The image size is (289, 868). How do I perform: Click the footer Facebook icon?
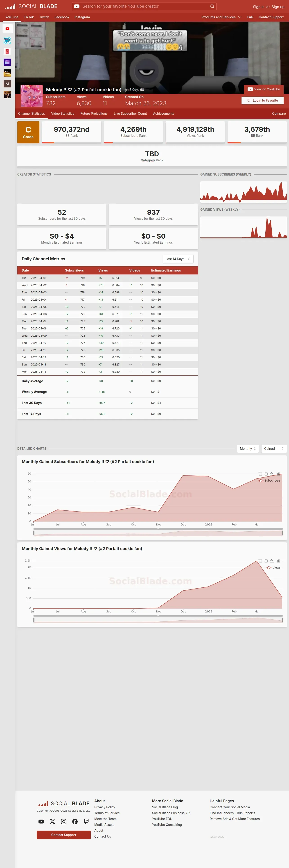75,822
